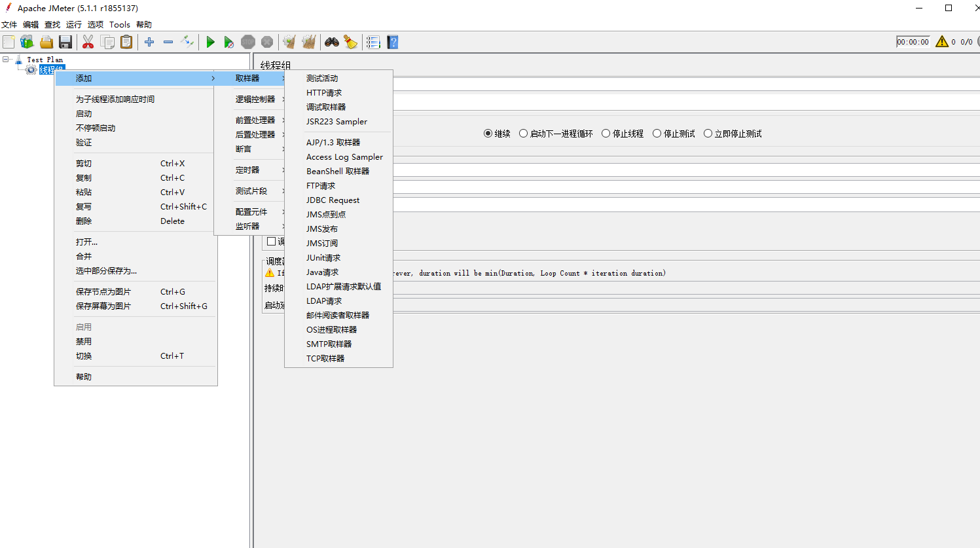The width and height of the screenshot is (980, 548).
Task: Open Search with binoculars icon
Action: pos(332,42)
